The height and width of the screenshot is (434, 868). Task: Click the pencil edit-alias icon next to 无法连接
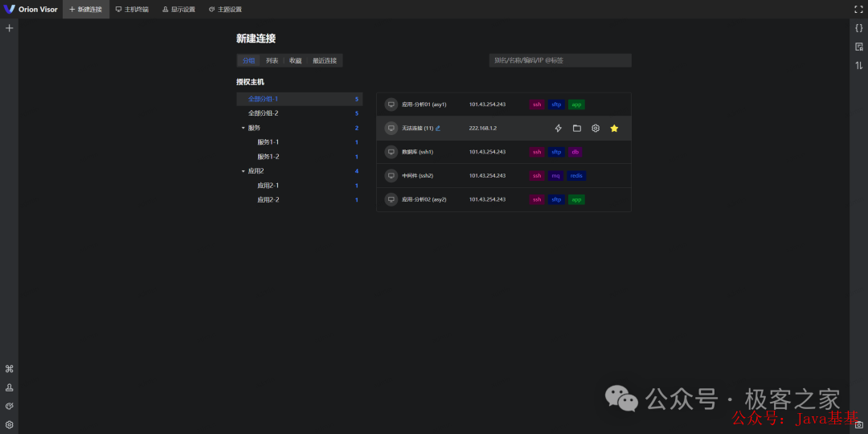tap(438, 128)
